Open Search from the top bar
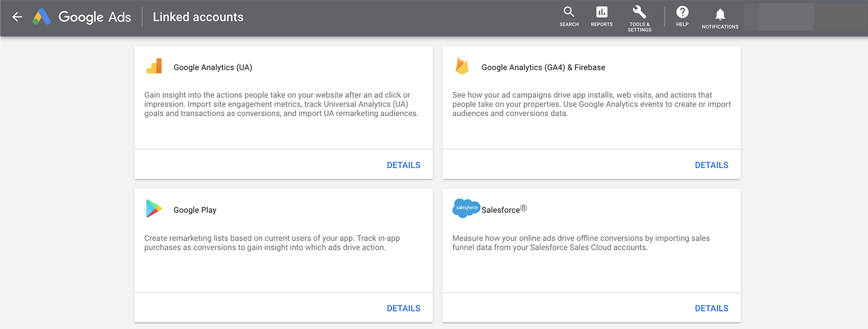 click(x=569, y=16)
